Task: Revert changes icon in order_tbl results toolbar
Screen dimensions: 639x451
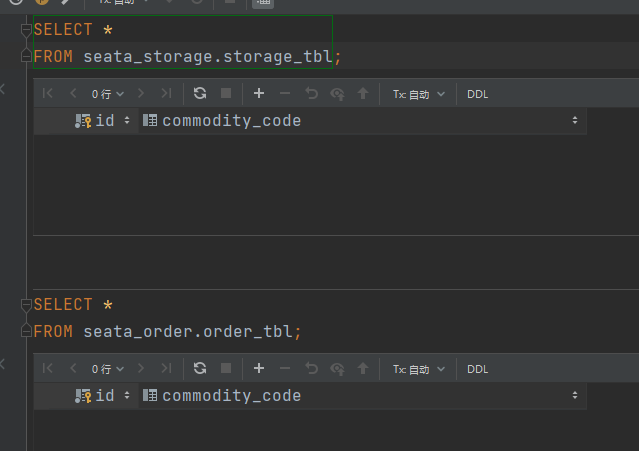Action: click(311, 368)
